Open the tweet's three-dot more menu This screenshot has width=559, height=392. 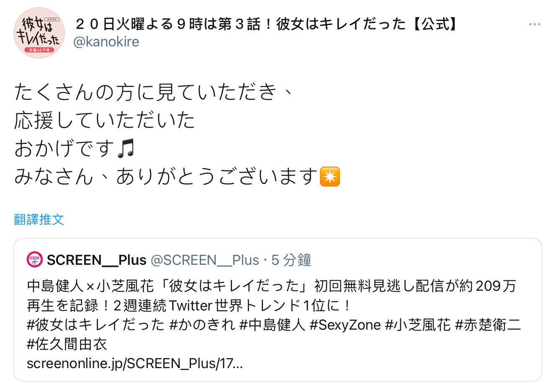[534, 24]
